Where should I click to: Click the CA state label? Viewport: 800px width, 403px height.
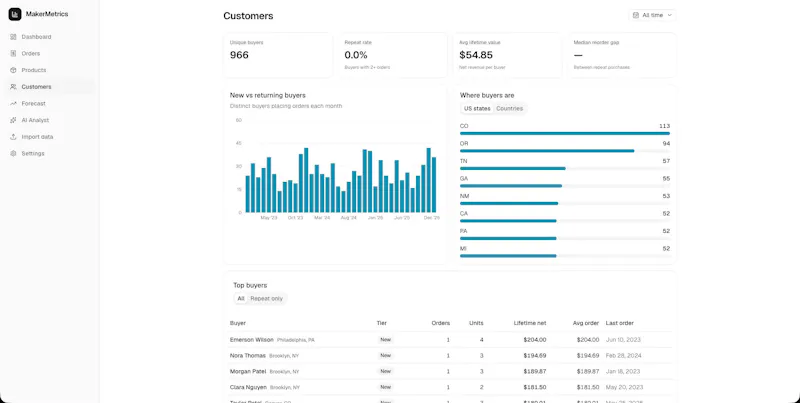click(x=464, y=214)
